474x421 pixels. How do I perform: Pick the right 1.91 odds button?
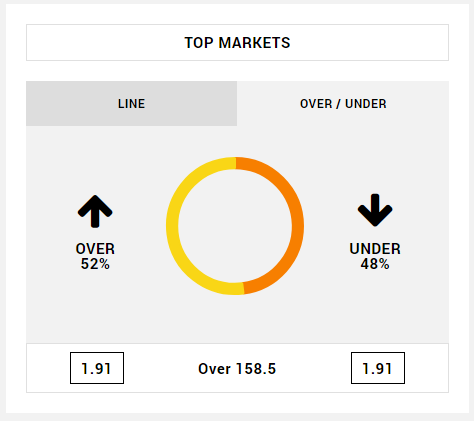[x=378, y=368]
